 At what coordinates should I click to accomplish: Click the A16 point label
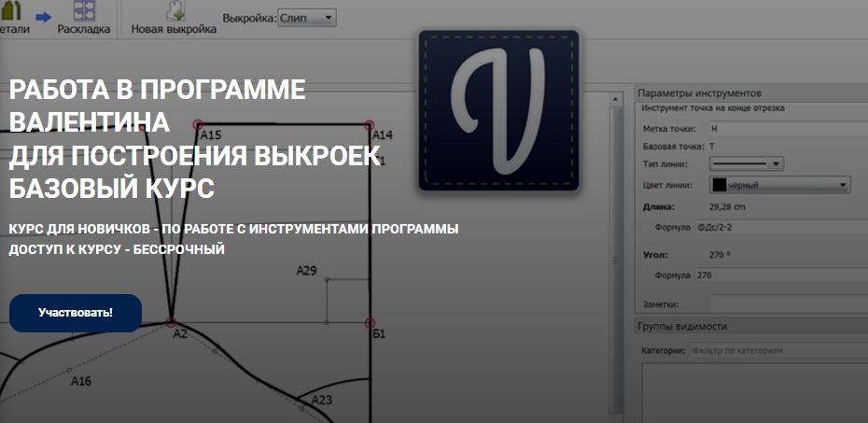[81, 381]
